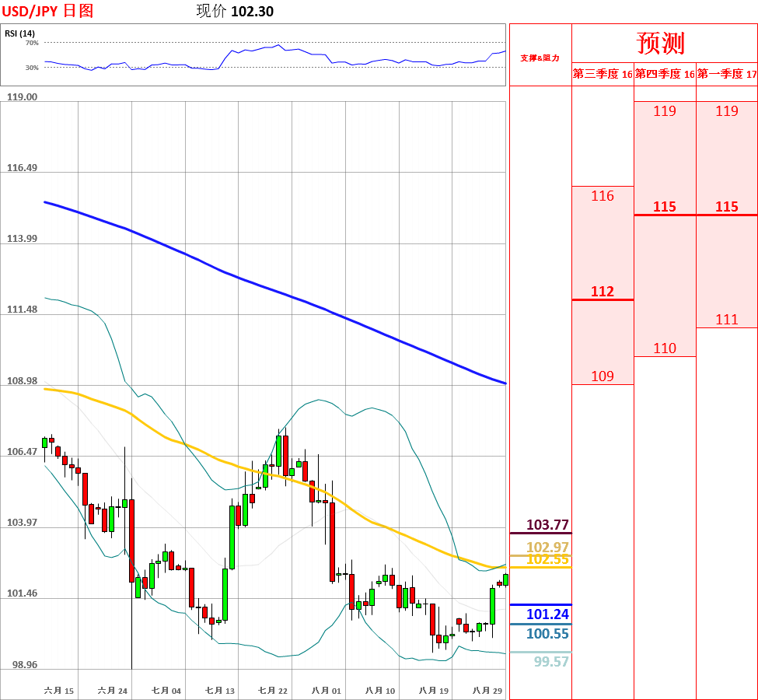This screenshot has height=700, width=758.
Task: Select the 70% RSI level label
Action: click(32, 43)
